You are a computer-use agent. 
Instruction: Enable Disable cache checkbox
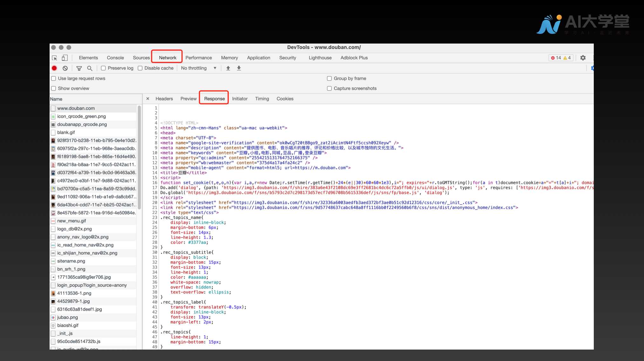click(x=140, y=68)
